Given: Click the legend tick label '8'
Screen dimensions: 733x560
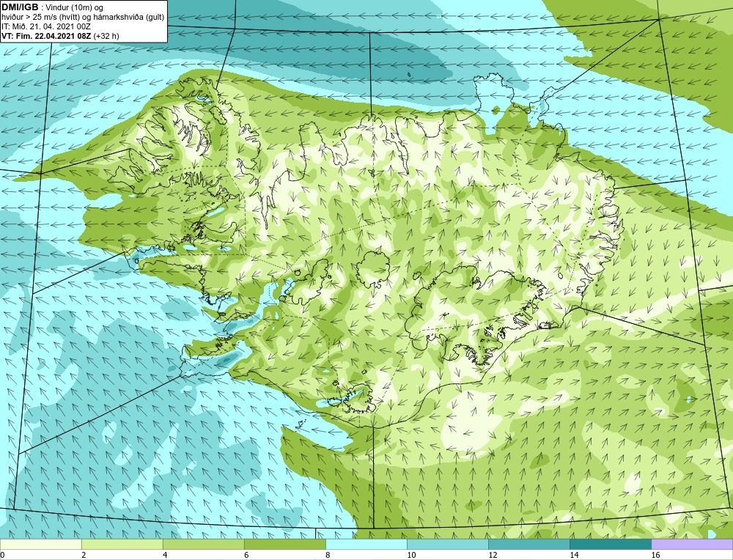Looking at the screenshot, I should click(328, 555).
